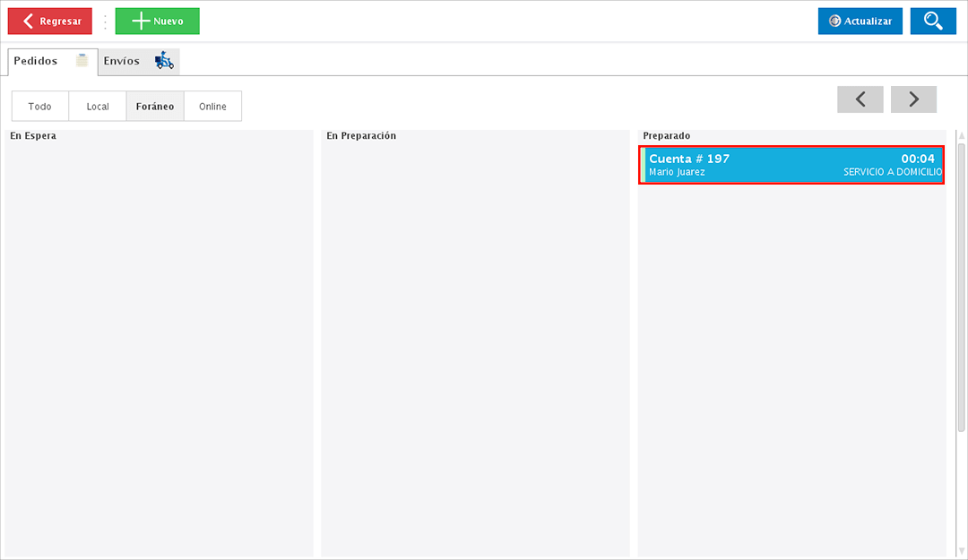Select the Online orders filter
968x560 pixels.
point(212,106)
